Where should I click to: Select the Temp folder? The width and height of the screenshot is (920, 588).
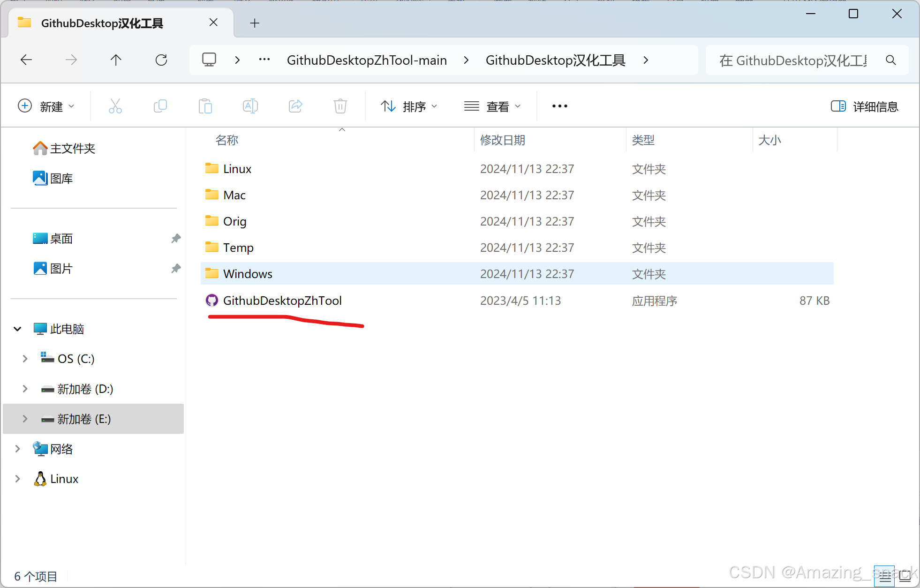[517, 248]
